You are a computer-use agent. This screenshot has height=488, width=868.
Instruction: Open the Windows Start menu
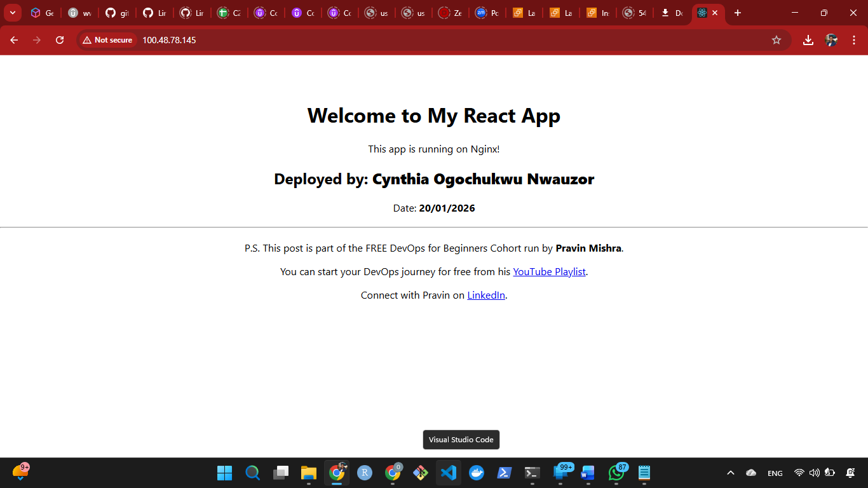[x=225, y=473]
